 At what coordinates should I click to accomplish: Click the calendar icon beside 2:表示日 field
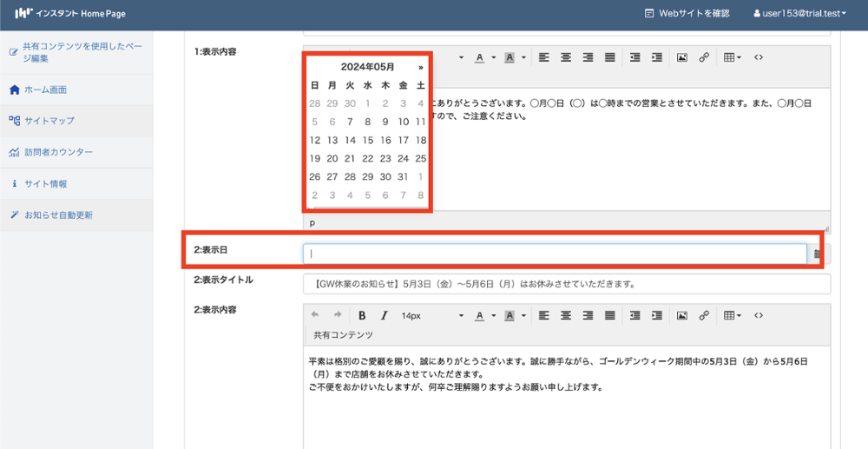pos(818,254)
